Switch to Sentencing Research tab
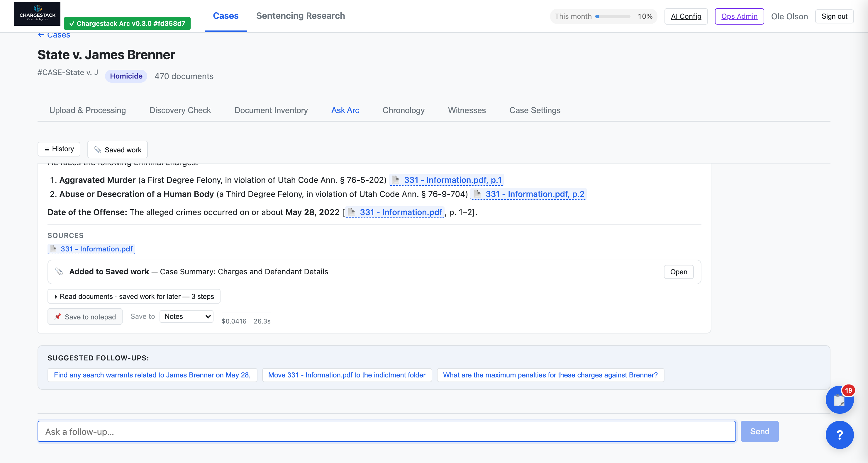 pyautogui.click(x=300, y=16)
